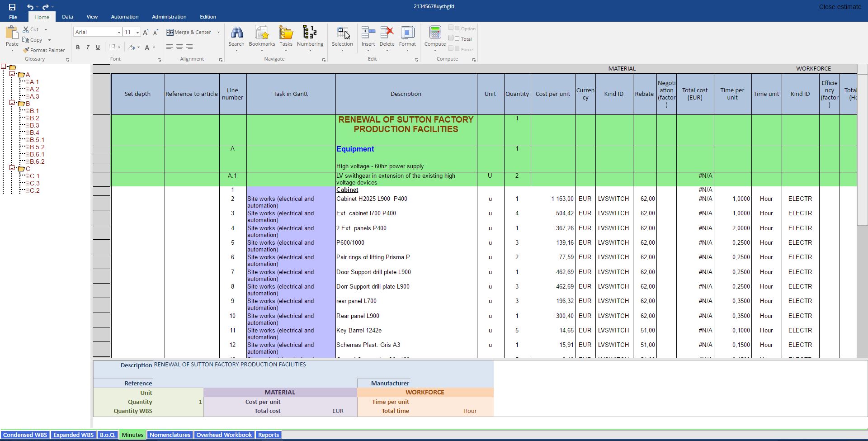Open the Automation ribbon tab

click(x=125, y=17)
